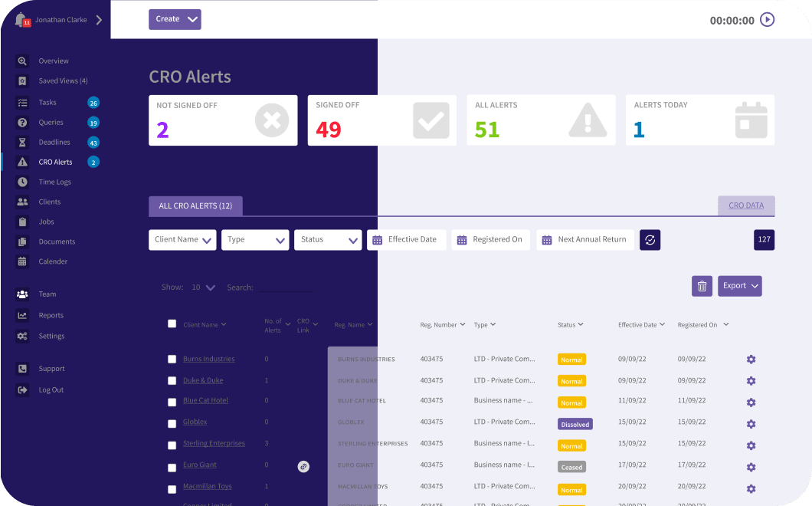Switch to ALL CRO ALERTS (12) tab

(x=195, y=205)
